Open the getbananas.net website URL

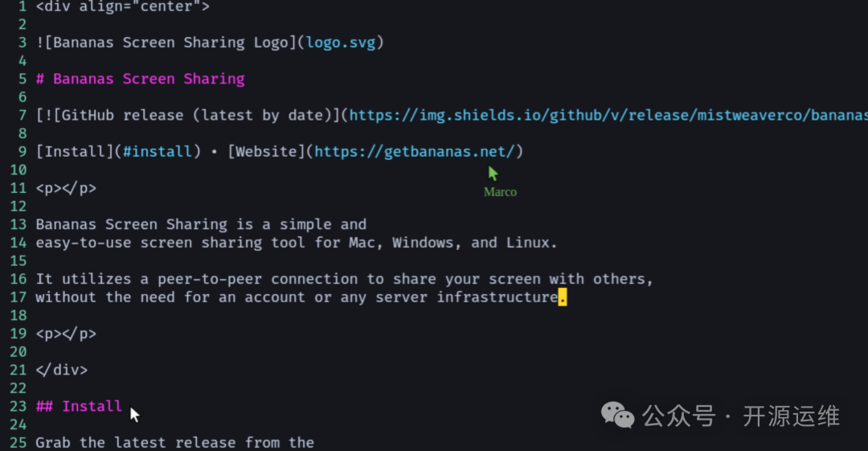(418, 151)
